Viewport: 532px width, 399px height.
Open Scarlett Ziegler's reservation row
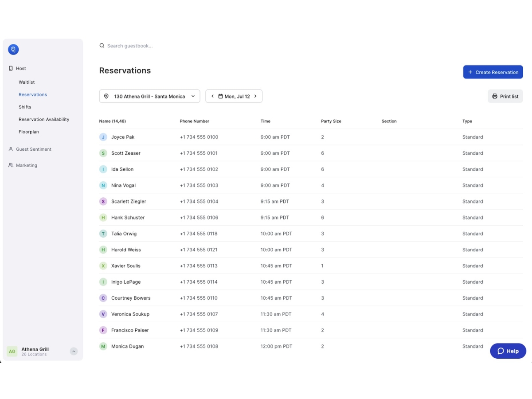pyautogui.click(x=311, y=201)
